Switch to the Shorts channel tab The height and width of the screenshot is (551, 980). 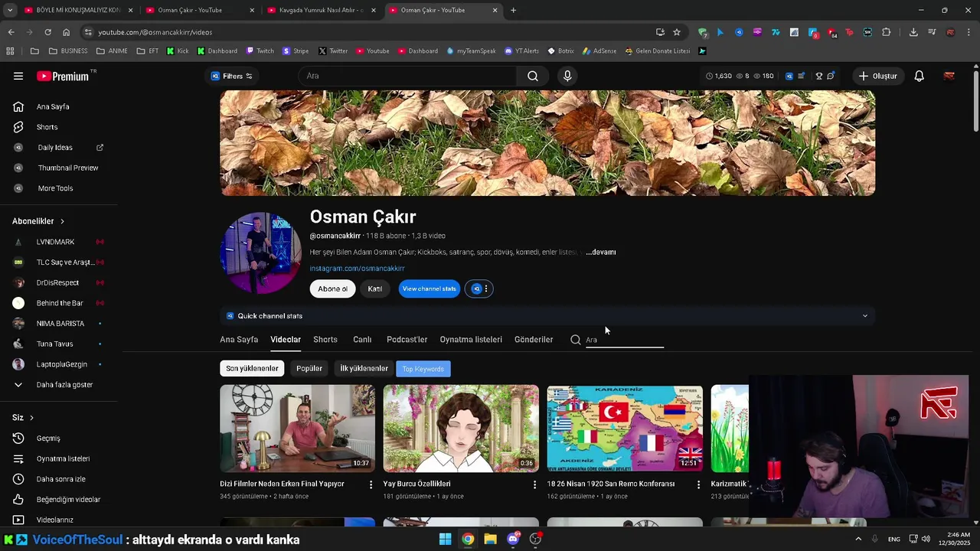(x=325, y=340)
